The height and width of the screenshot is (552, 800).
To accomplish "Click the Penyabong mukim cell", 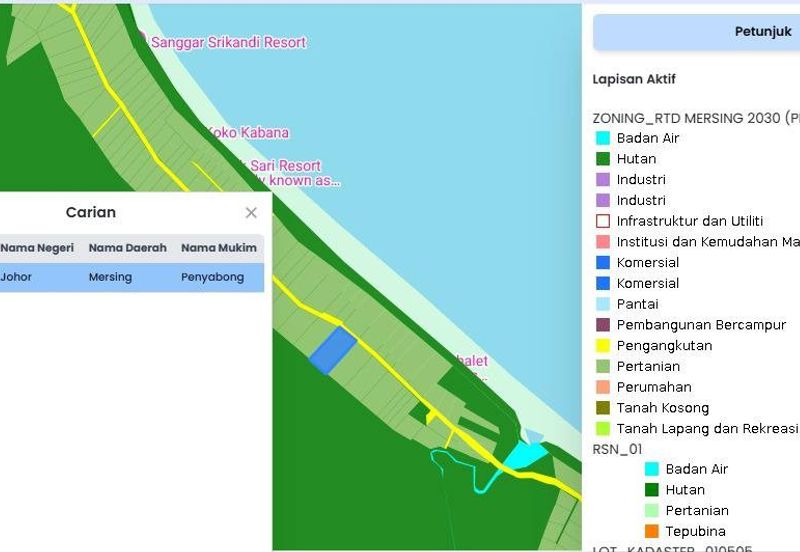I will (212, 277).
